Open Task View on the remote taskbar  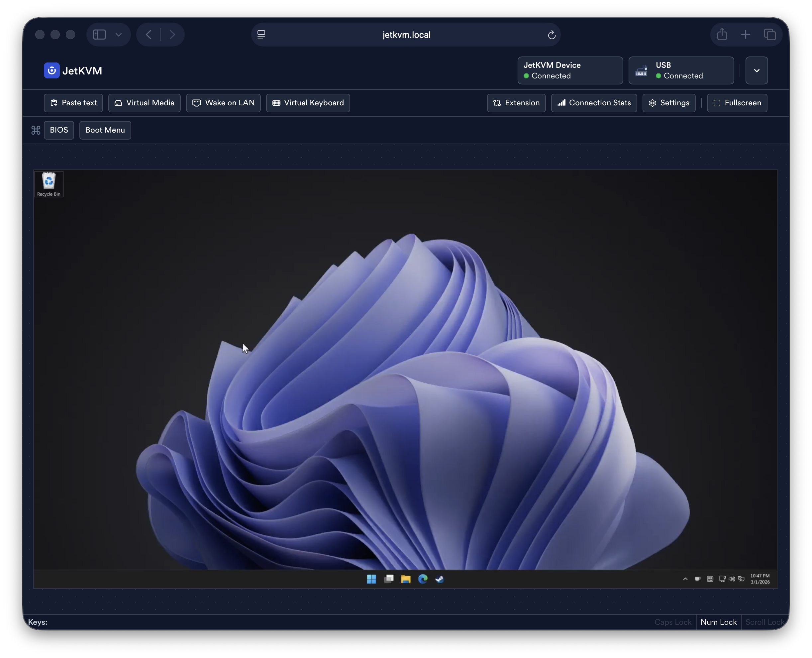pos(389,579)
